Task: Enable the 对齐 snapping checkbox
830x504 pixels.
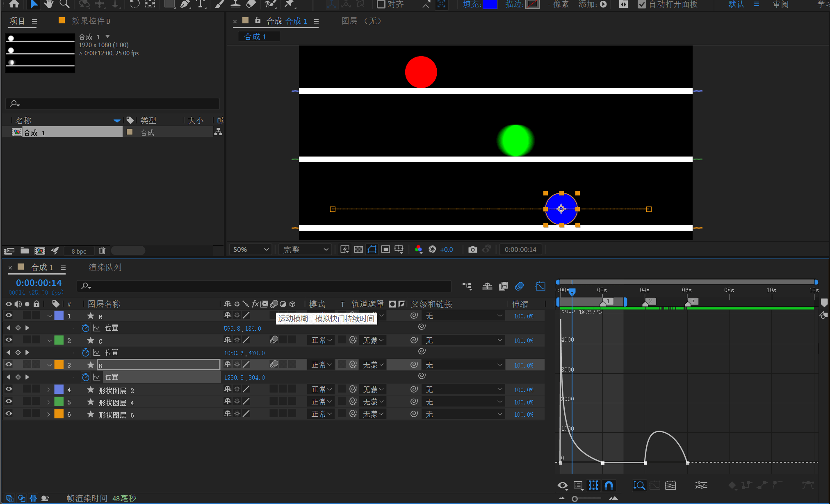Action: point(381,4)
